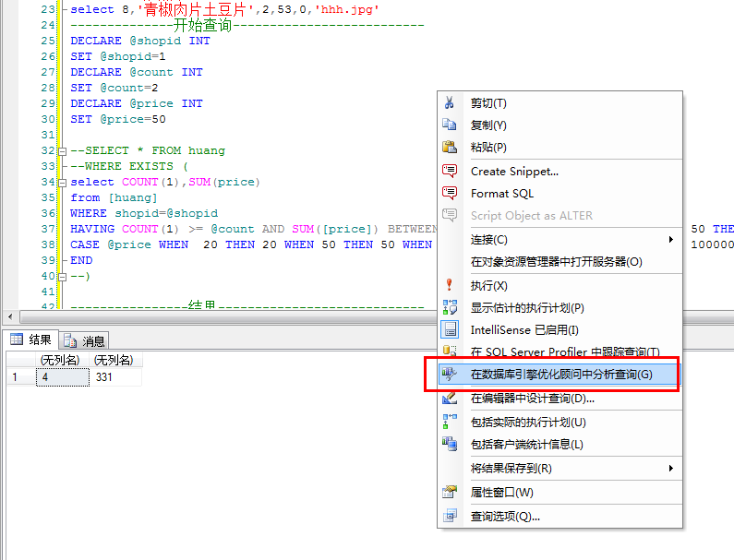Expand the 将结果保存到(R) submenu arrow

pos(671,469)
